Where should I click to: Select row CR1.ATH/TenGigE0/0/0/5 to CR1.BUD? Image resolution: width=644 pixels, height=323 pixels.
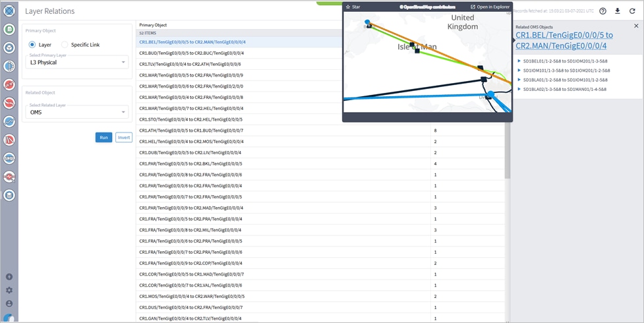click(x=320, y=131)
